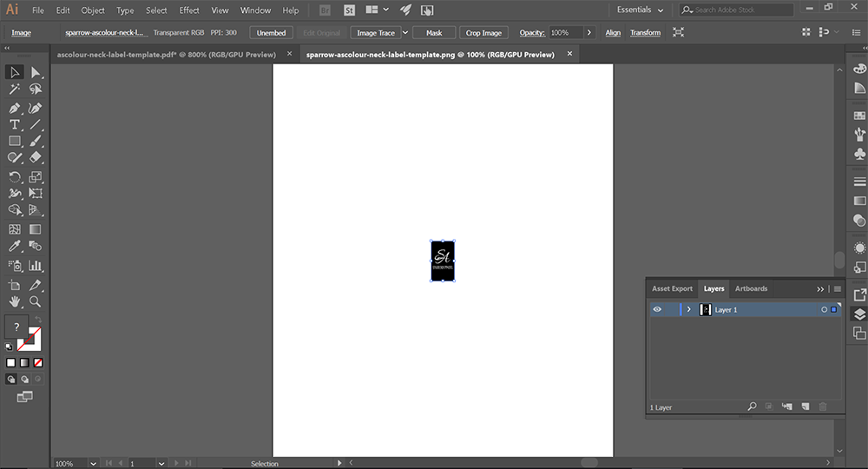The image size is (868, 469).
Task: Select the Scale tool
Action: pyautogui.click(x=36, y=177)
